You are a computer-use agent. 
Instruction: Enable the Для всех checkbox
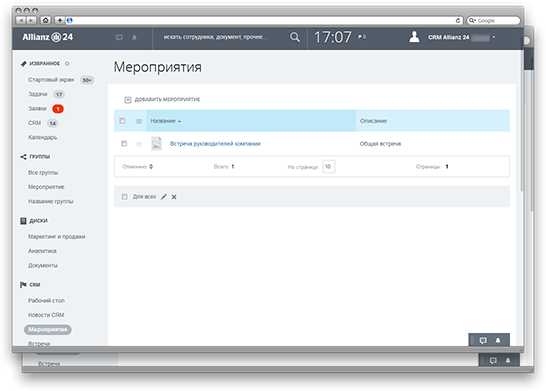[x=125, y=197]
